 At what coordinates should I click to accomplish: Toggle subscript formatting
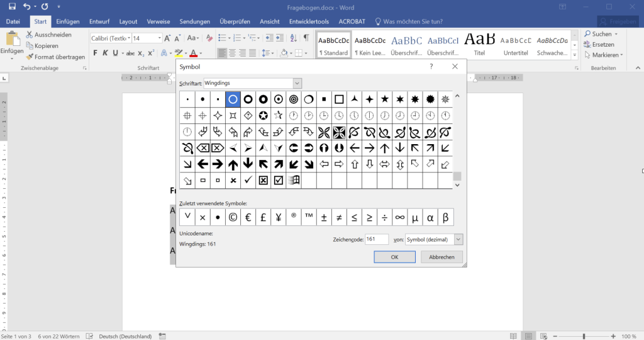tap(141, 53)
